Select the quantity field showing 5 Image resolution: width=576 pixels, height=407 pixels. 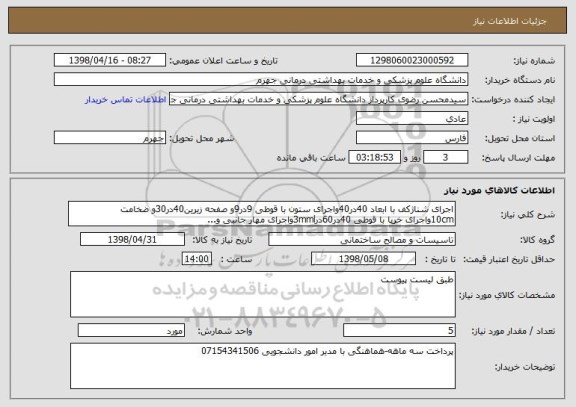coord(399,331)
